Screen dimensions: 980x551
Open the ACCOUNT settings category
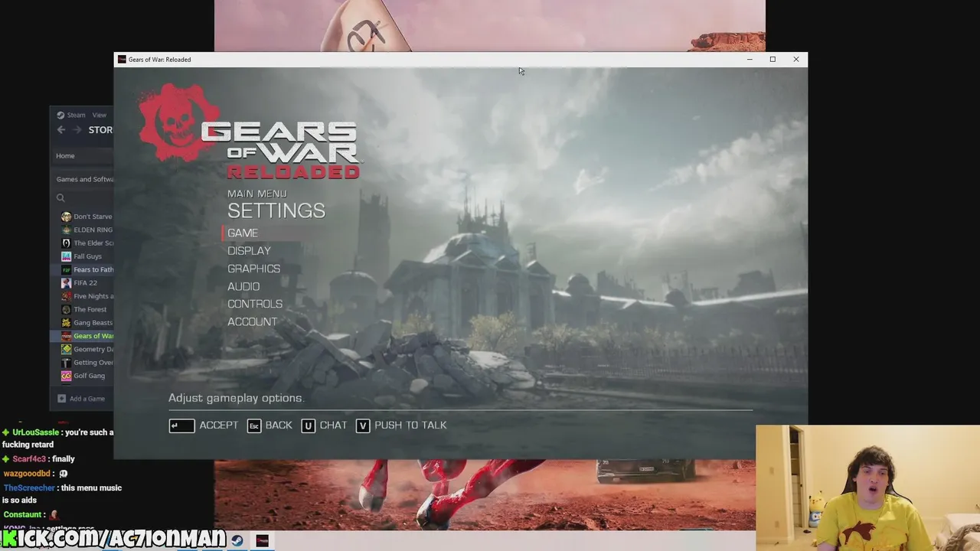point(252,322)
